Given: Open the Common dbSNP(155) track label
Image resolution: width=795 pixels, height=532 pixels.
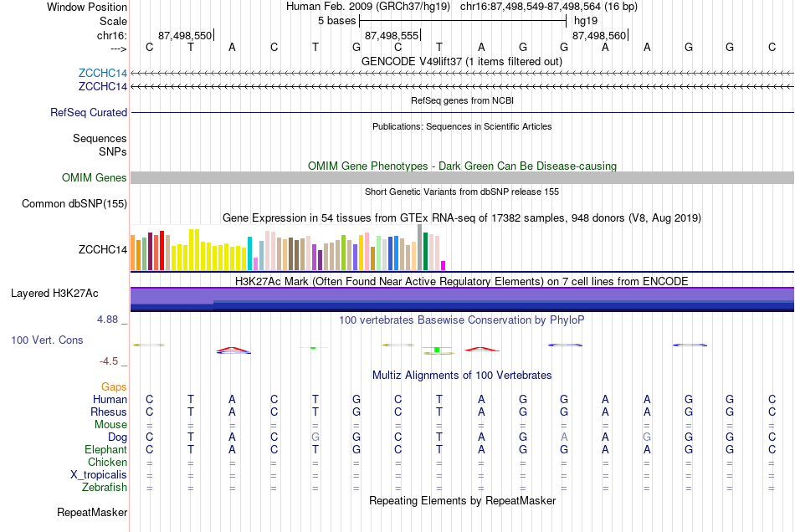Looking at the screenshot, I should coord(74,203).
